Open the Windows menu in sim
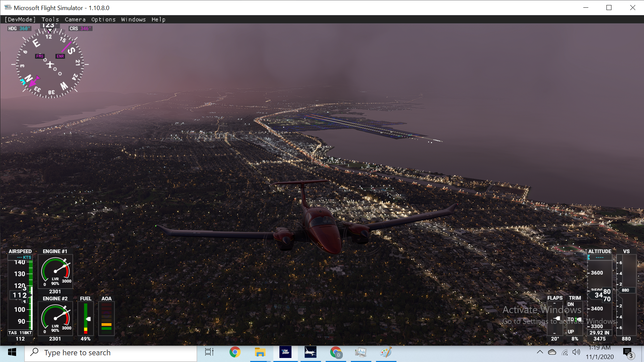 point(133,19)
